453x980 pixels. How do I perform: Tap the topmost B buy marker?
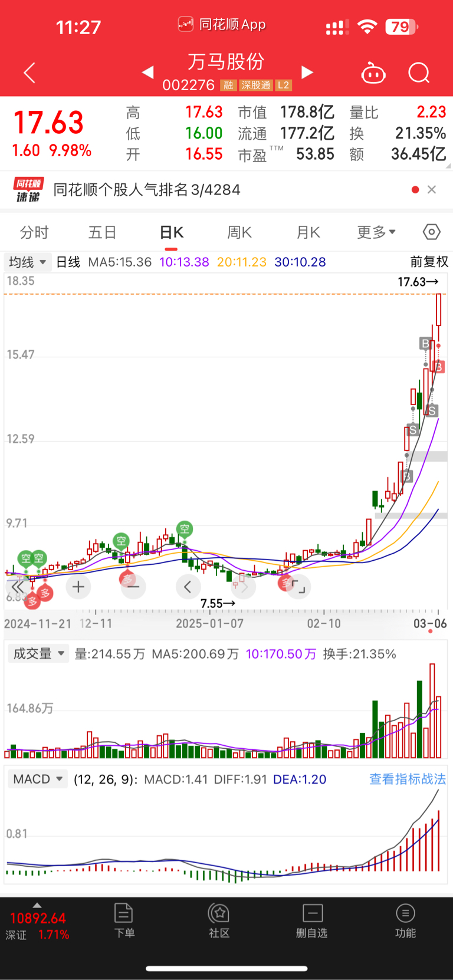(425, 343)
